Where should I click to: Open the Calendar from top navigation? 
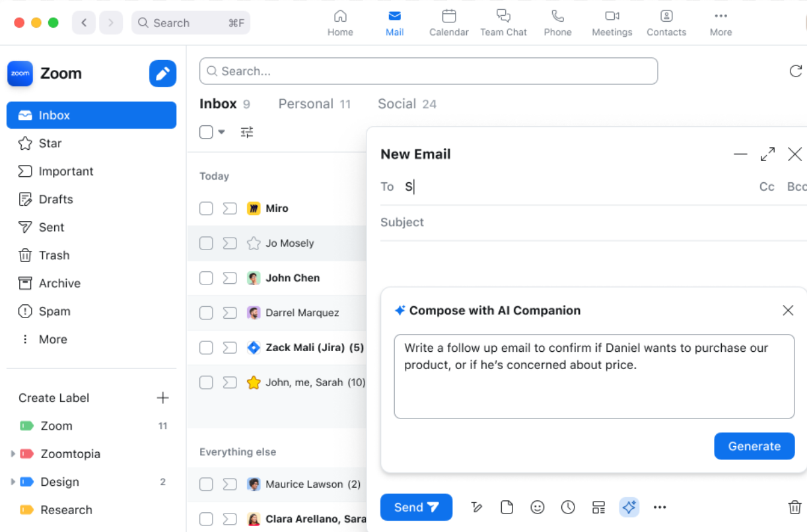point(448,22)
